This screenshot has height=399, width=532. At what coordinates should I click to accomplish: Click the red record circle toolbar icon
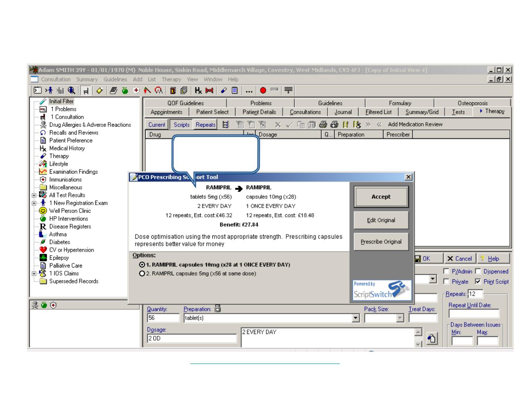coord(263,91)
